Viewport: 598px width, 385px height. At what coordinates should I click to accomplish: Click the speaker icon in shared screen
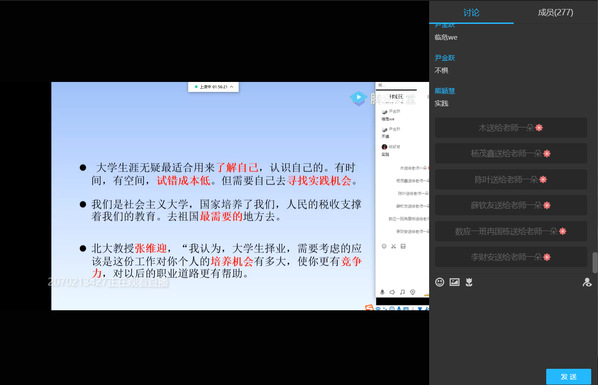click(392, 292)
